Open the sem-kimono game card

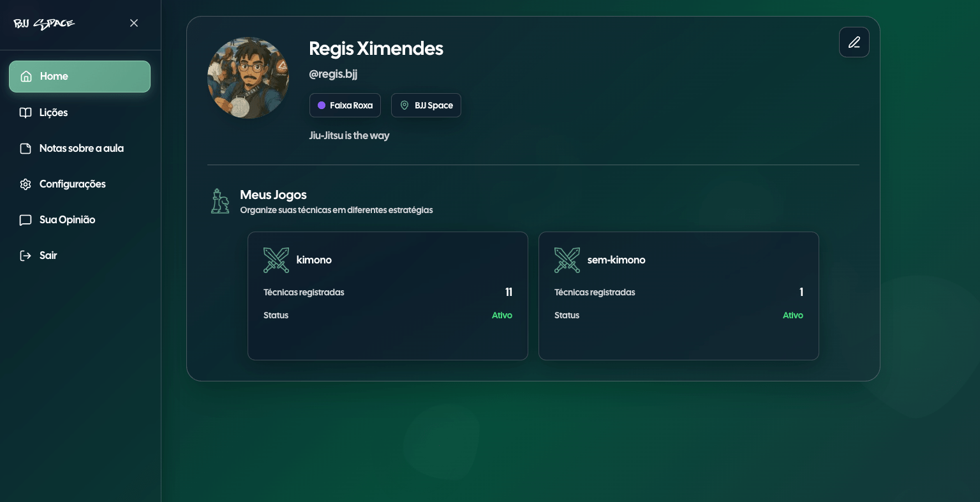pos(678,295)
